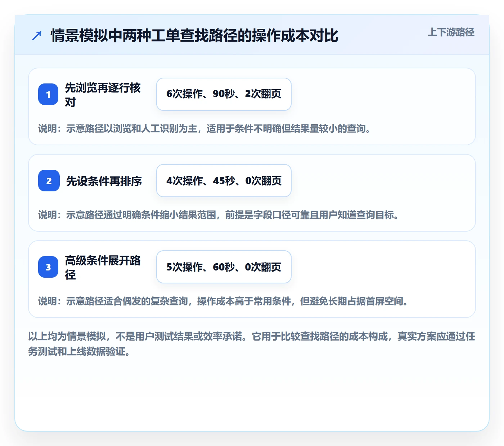Click the 上下游路径 label in the header
Viewport: 504px width, 446px height.
(x=451, y=32)
